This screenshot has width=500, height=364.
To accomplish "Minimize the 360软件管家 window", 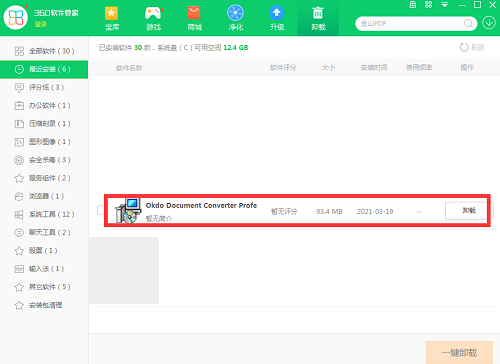I will [x=462, y=5].
